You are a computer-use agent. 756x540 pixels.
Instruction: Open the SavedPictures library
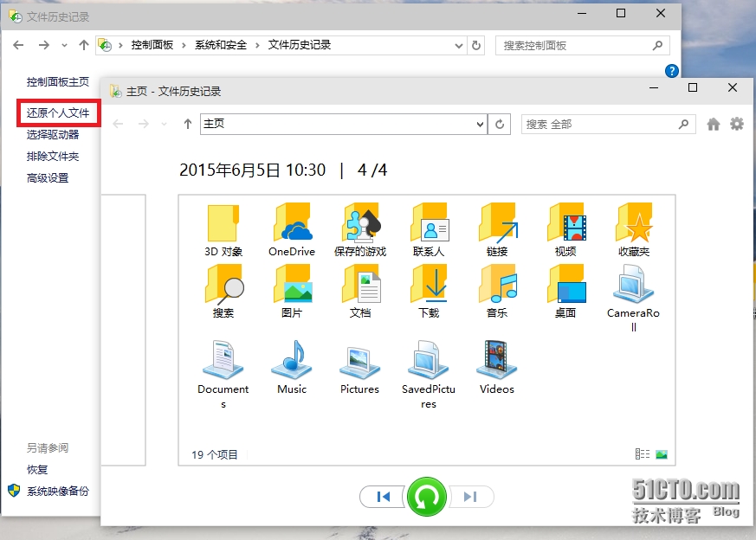(x=429, y=375)
